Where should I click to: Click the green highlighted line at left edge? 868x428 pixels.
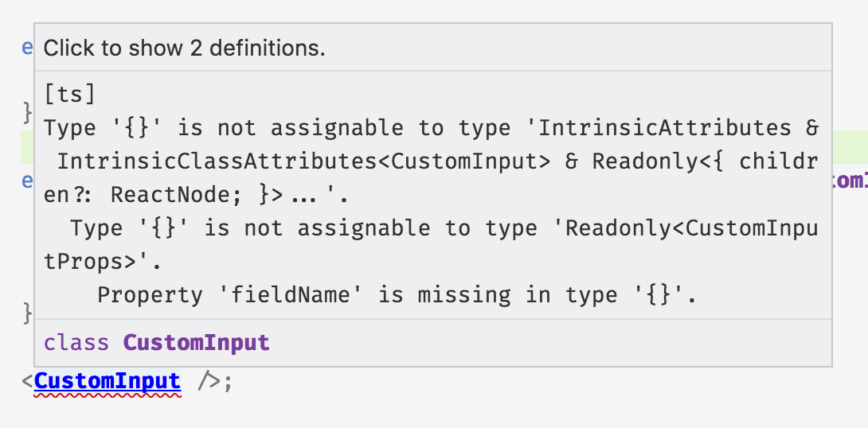(26, 146)
